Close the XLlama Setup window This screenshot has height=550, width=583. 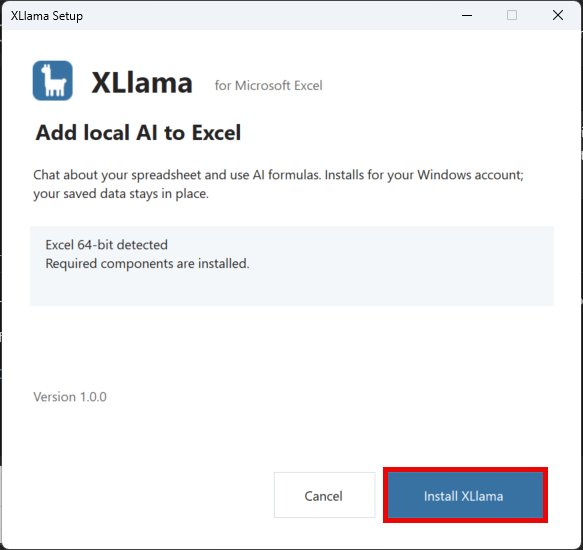click(558, 15)
